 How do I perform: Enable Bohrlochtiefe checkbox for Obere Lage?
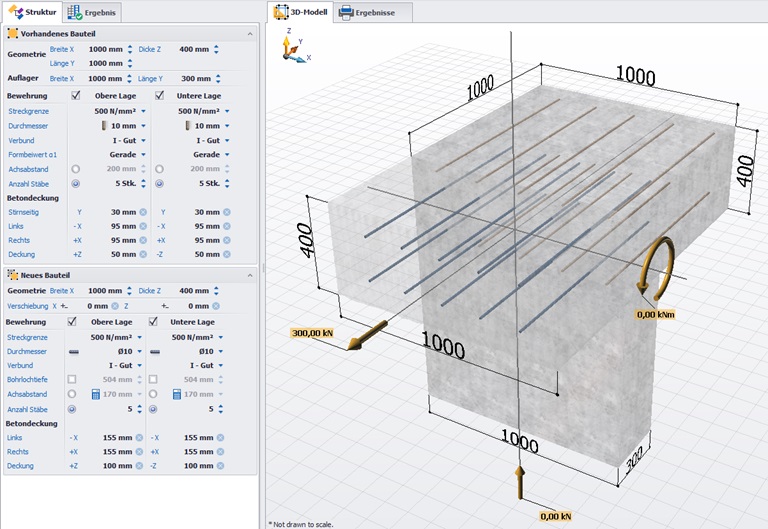pos(72,379)
